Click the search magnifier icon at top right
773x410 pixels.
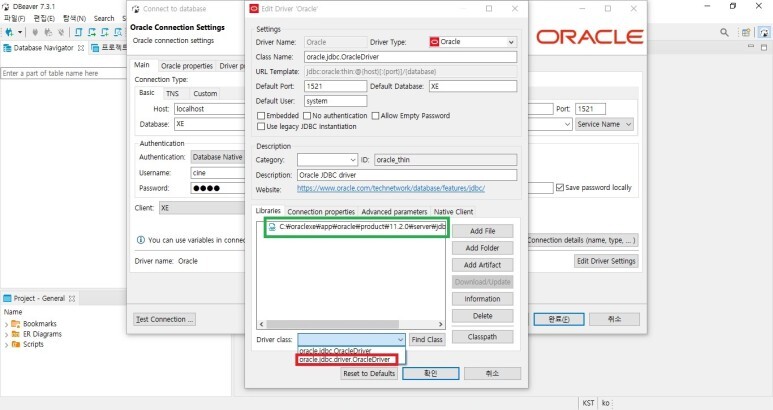(724, 32)
